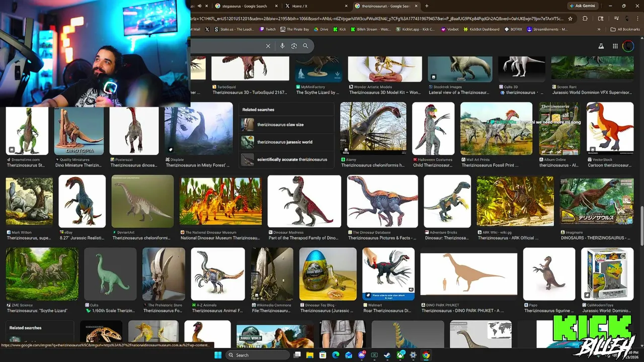This screenshot has width=644, height=362.
Task: Open the Voxbot bookmark
Action: coord(449,29)
